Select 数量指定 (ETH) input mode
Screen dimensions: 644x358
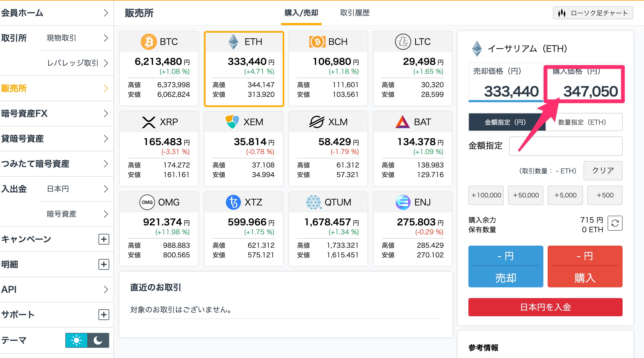tap(584, 122)
